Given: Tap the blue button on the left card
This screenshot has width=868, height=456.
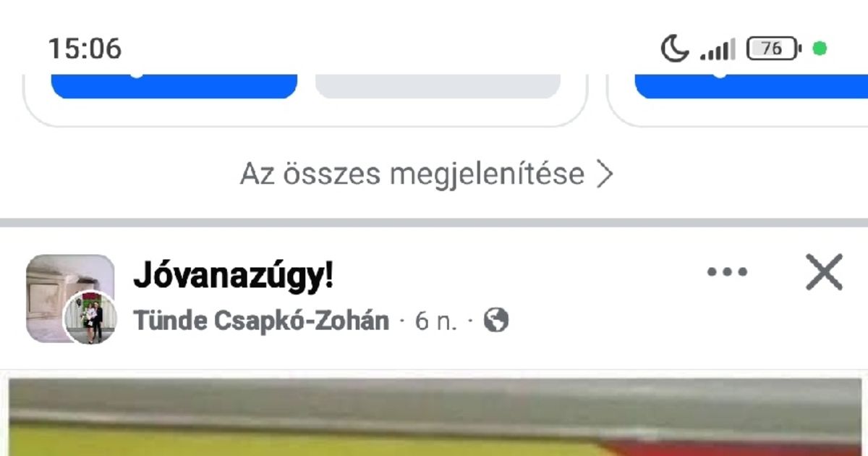Looking at the screenshot, I should click(x=174, y=85).
